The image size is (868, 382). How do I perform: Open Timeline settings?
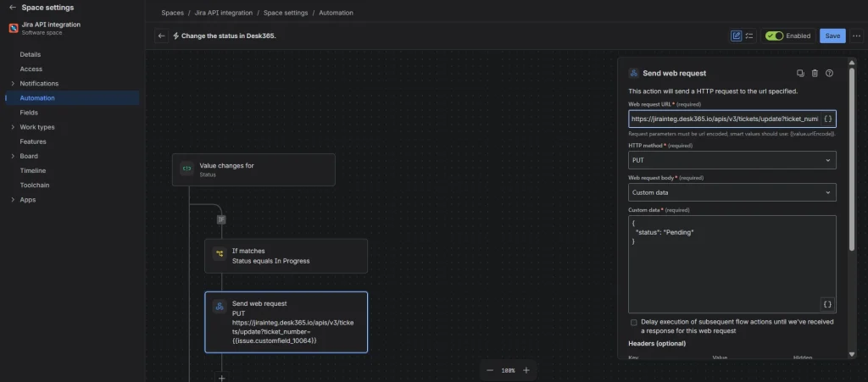[33, 171]
